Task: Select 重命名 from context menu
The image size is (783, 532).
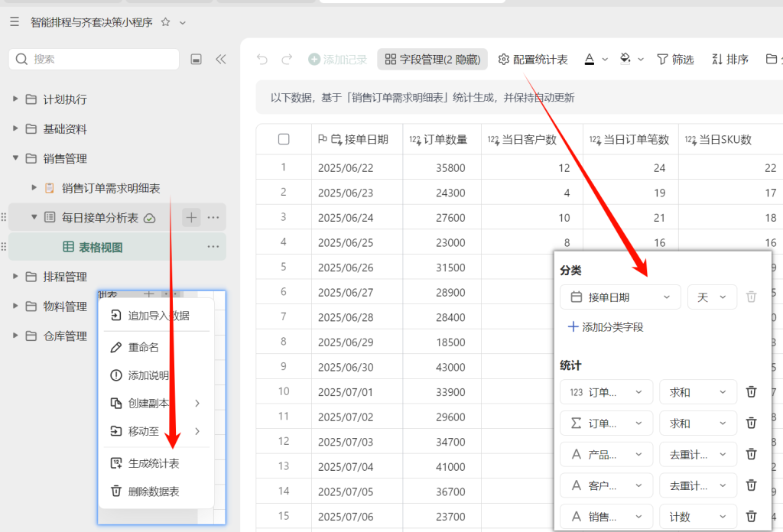Action: pyautogui.click(x=156, y=347)
